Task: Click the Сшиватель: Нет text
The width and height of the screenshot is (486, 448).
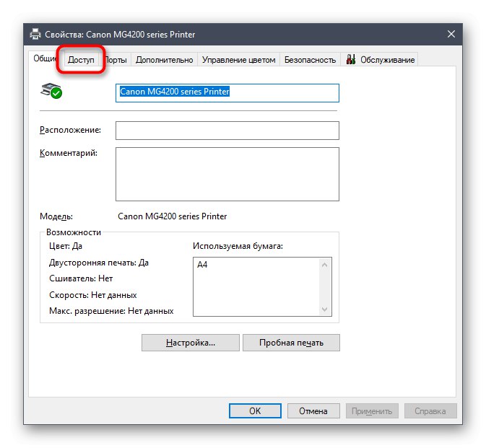Action: click(81, 278)
